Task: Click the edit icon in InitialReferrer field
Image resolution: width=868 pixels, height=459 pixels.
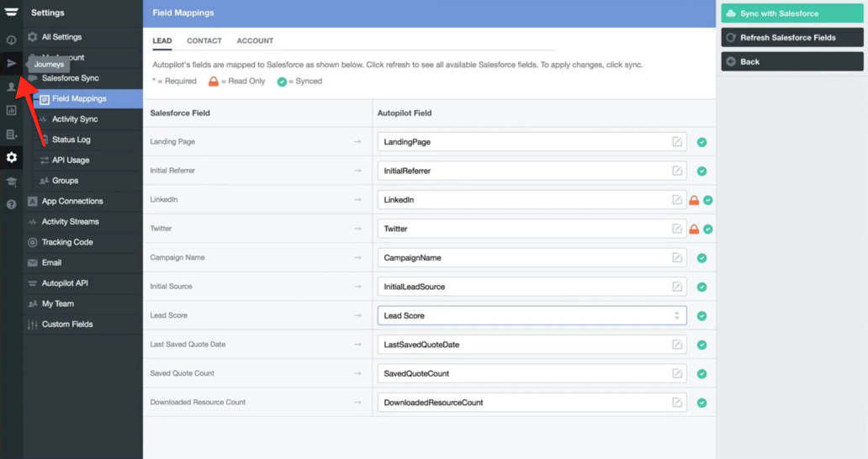Action: click(x=677, y=171)
